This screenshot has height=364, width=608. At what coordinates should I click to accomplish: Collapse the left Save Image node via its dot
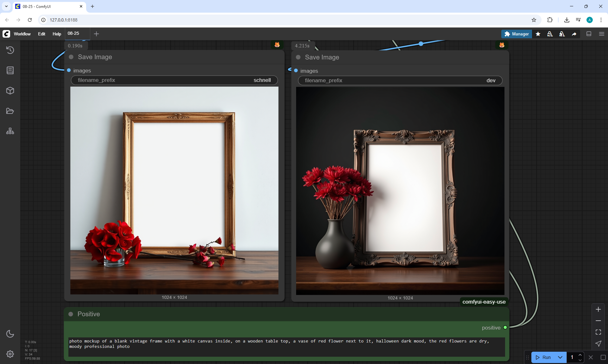click(71, 57)
